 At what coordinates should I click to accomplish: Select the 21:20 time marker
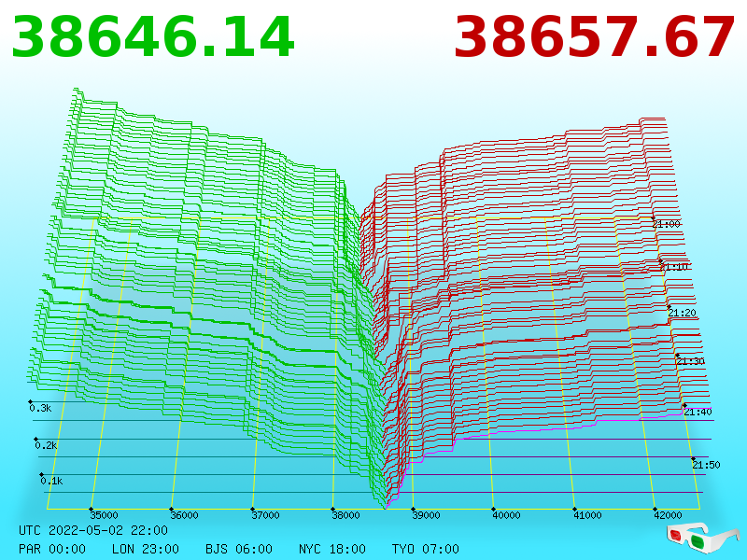pos(683,313)
